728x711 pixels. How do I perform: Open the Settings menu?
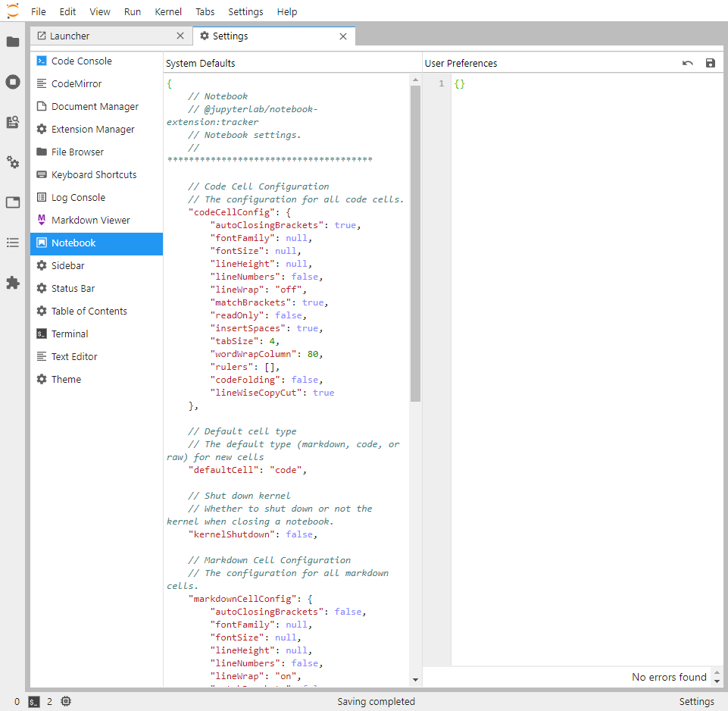(x=245, y=11)
